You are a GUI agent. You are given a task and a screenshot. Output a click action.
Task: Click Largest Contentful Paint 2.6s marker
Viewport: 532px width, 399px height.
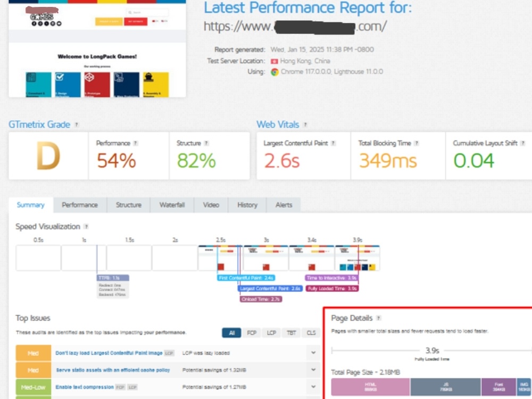click(x=270, y=288)
